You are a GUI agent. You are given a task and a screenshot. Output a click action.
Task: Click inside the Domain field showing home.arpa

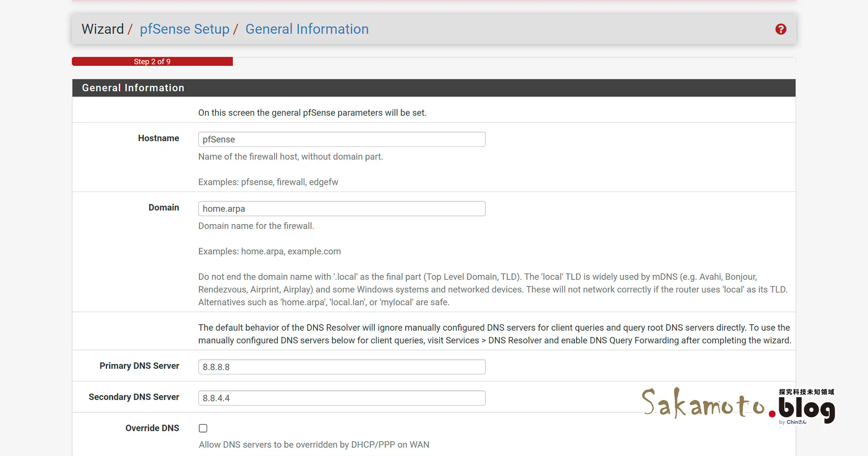pyautogui.click(x=341, y=208)
